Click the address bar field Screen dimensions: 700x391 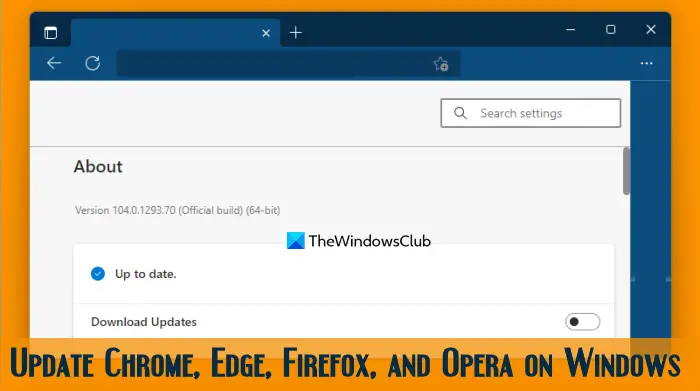[x=288, y=64]
